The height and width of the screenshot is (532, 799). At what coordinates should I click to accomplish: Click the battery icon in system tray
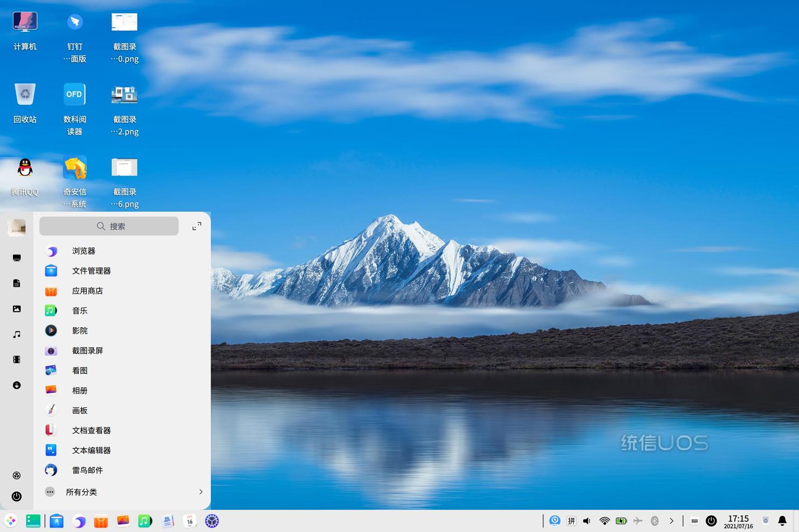621,521
